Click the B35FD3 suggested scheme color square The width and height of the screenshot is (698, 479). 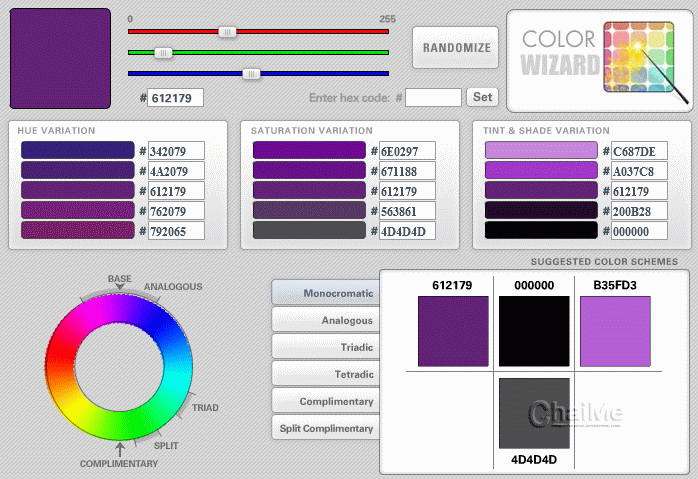coord(615,330)
